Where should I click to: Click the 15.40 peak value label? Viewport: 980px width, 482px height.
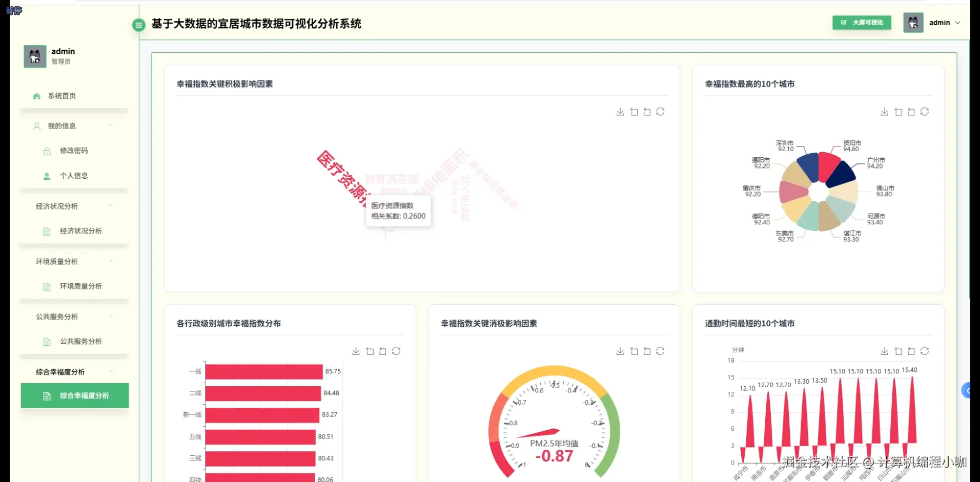(909, 370)
